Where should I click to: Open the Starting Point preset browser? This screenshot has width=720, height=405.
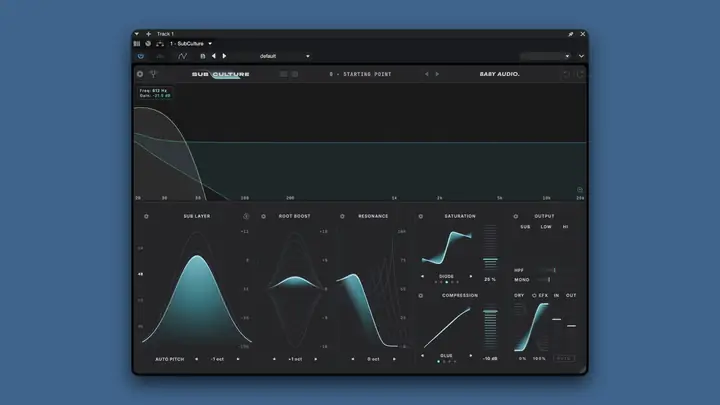click(360, 74)
